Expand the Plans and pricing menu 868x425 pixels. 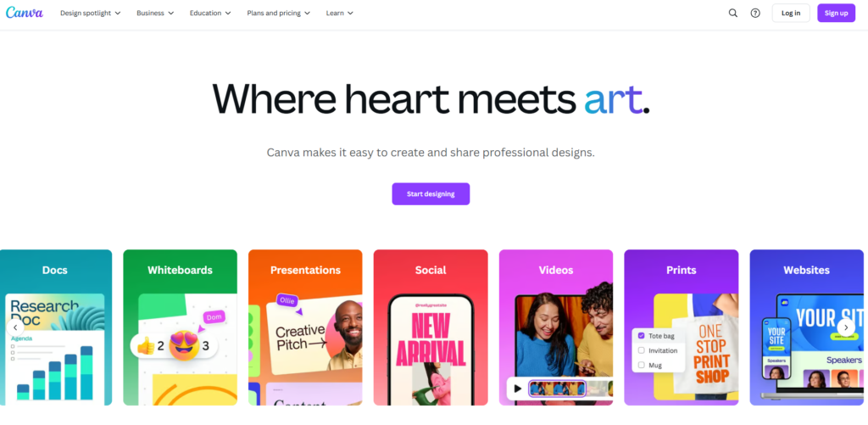click(278, 13)
